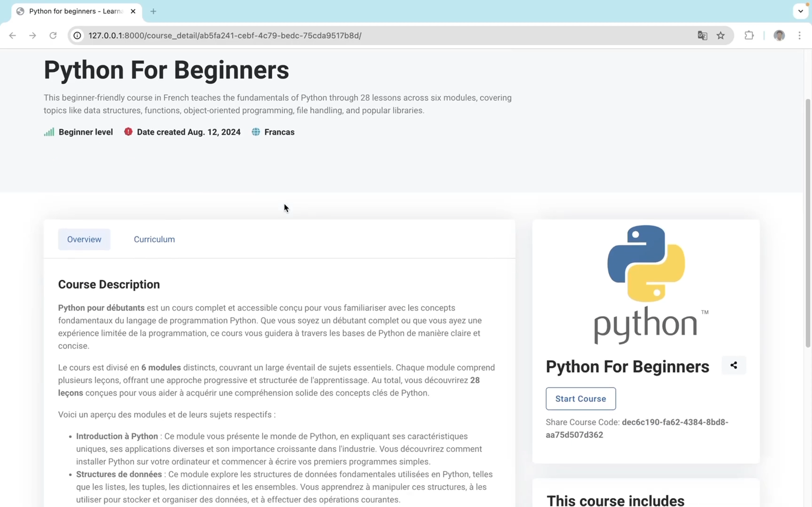Switch to the Curriculum tab
Viewport: 812px width, 507px height.
point(154,239)
